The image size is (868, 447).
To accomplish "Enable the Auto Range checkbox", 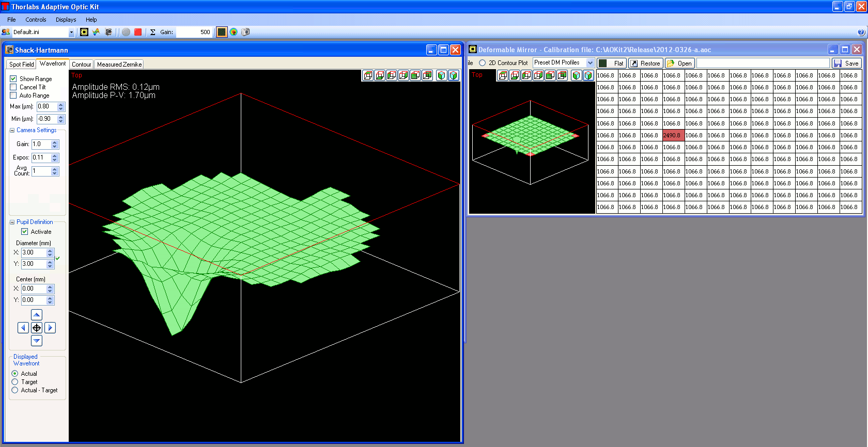I will coord(13,95).
